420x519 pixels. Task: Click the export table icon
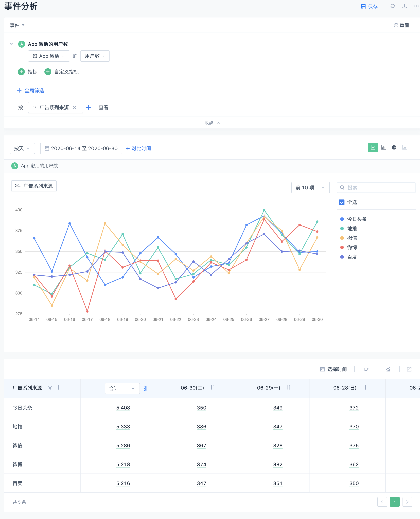point(409,369)
